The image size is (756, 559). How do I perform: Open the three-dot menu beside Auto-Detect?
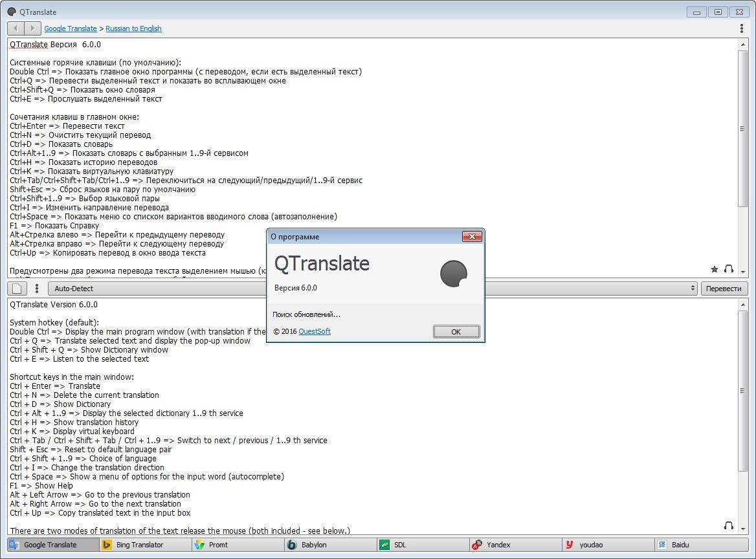37,288
